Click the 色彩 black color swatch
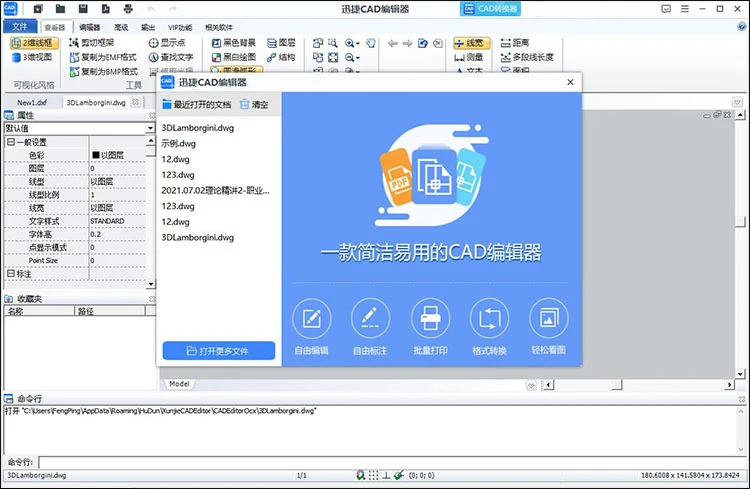The height and width of the screenshot is (489, 750). [x=96, y=155]
